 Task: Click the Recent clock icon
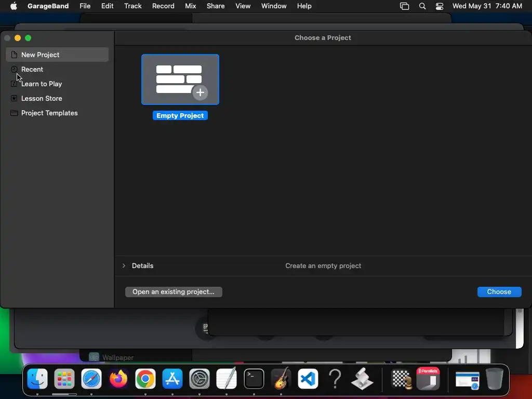pyautogui.click(x=14, y=69)
